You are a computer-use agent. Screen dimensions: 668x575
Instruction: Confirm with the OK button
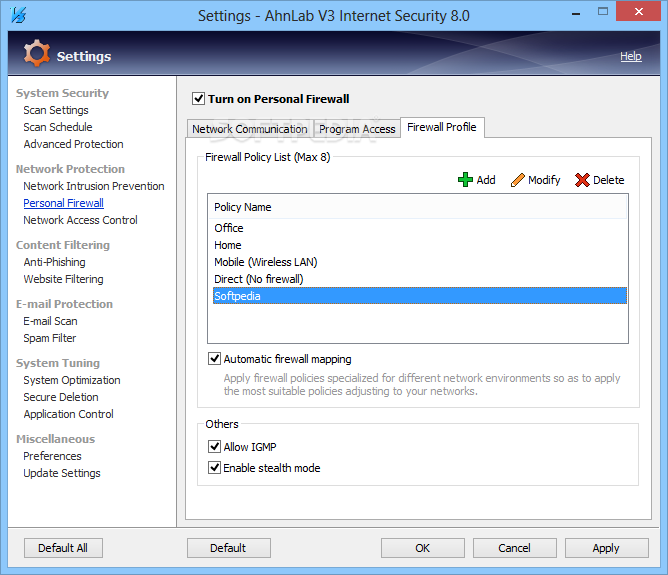click(x=423, y=548)
